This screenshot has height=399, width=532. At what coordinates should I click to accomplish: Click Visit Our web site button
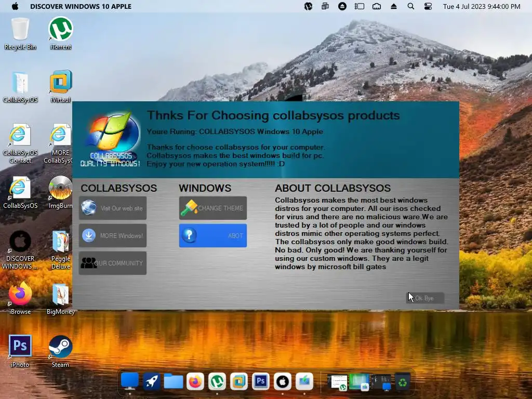113,208
